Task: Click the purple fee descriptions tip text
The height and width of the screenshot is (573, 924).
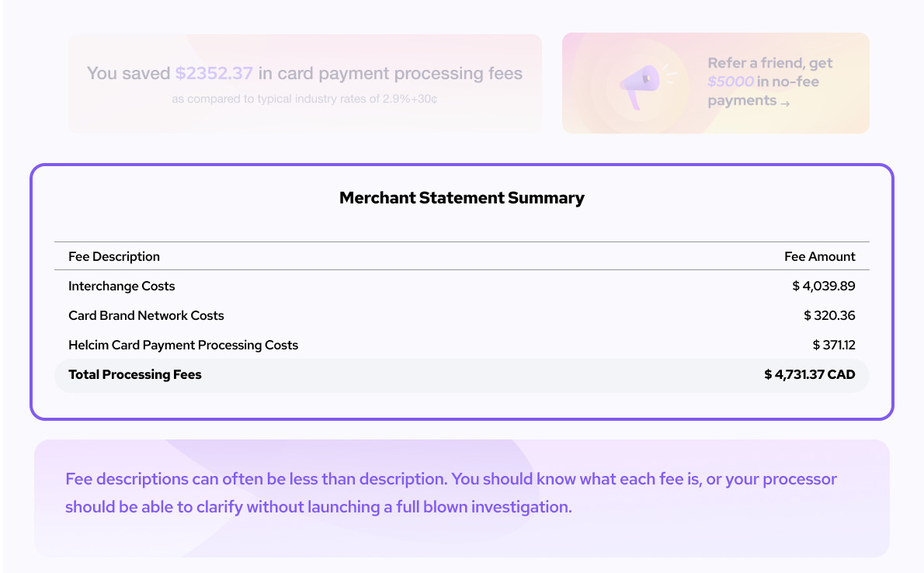Action: (451, 493)
